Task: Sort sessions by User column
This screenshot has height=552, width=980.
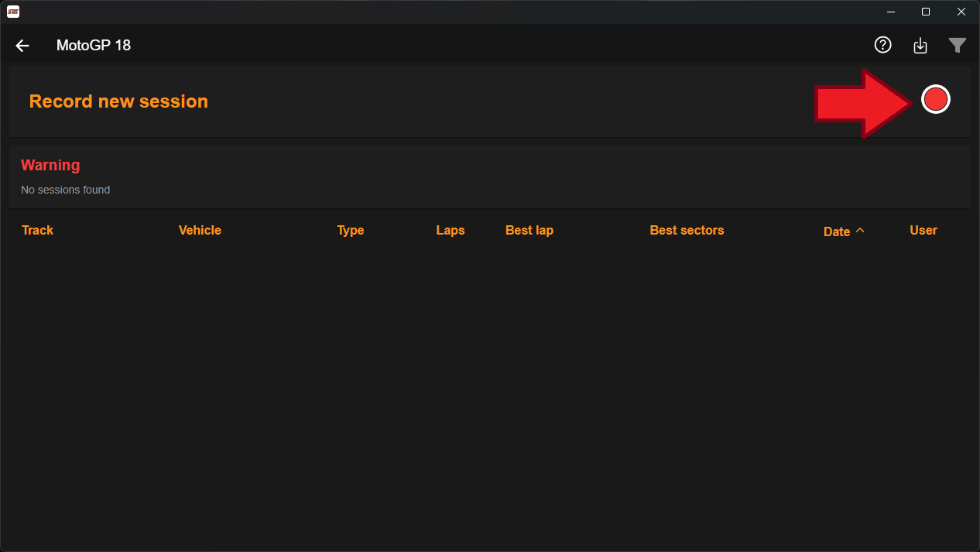Action: point(923,230)
